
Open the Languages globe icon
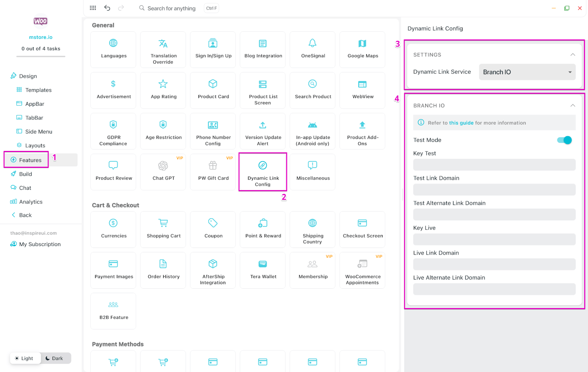113,43
